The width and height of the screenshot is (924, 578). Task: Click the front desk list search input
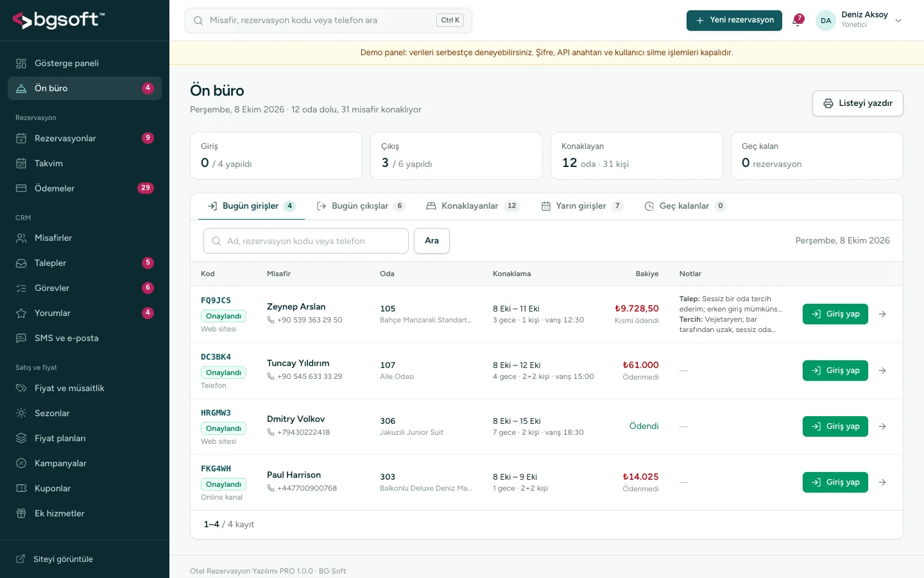click(x=306, y=241)
